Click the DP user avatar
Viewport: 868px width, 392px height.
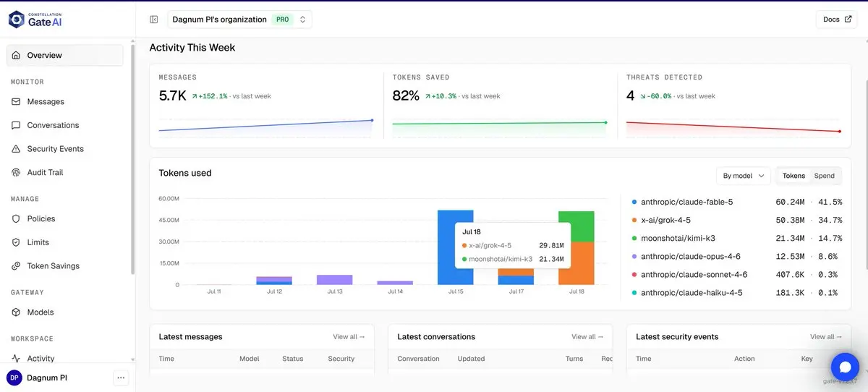click(14, 378)
